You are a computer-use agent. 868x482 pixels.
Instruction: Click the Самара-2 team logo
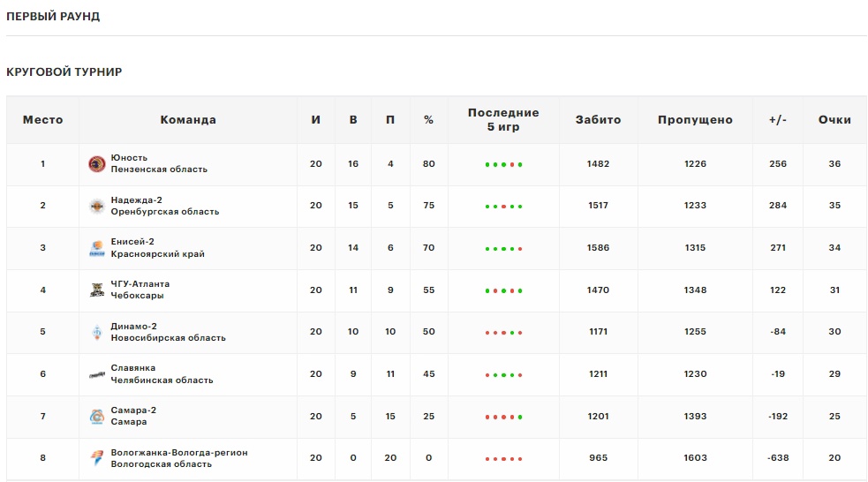(x=97, y=416)
